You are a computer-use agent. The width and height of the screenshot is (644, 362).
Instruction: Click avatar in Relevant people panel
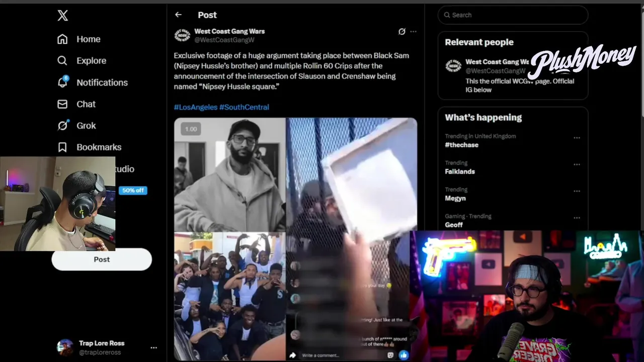point(453,66)
